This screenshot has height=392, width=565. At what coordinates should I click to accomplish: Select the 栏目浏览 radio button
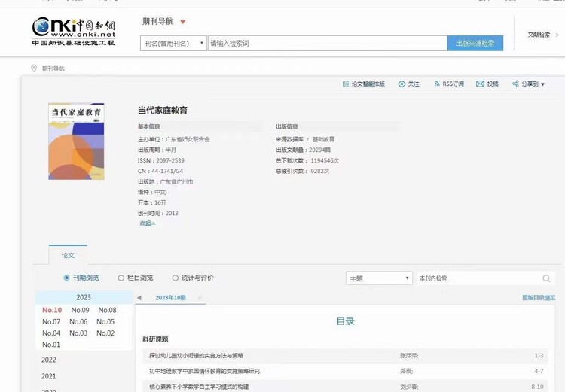[121, 278]
